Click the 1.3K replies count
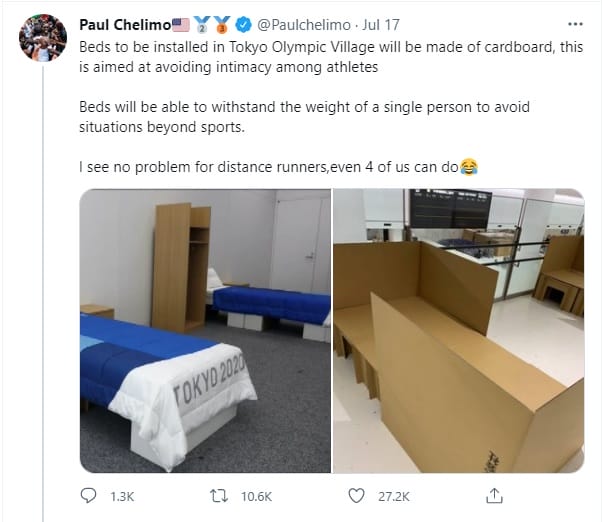 coord(121,496)
